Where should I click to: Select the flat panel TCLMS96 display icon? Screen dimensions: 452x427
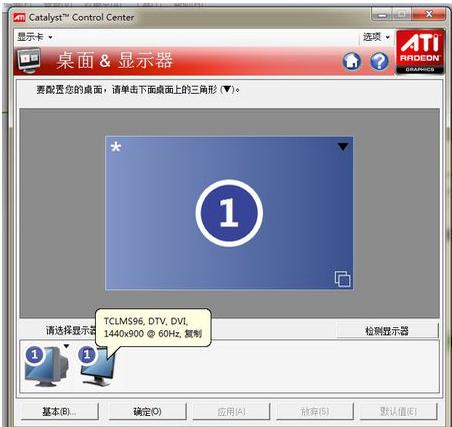98,366
